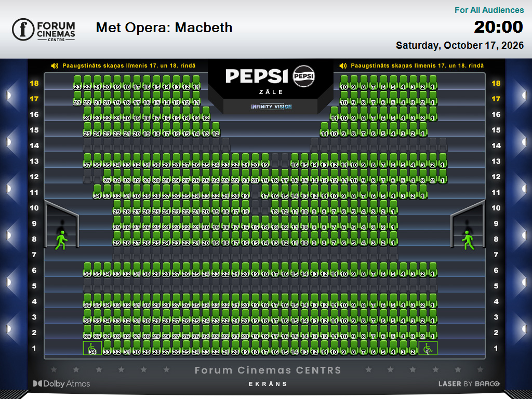
Task: Select wheelchair seat 1 in row 1
Action: [428, 348]
